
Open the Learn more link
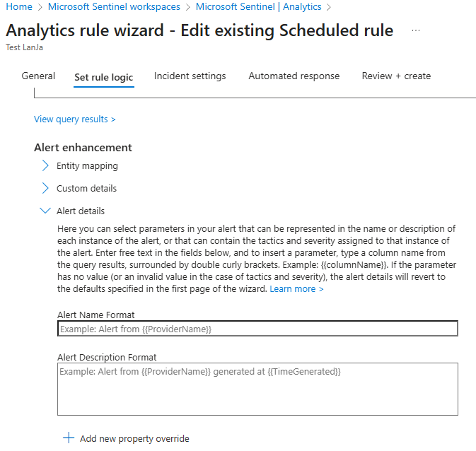coord(296,289)
